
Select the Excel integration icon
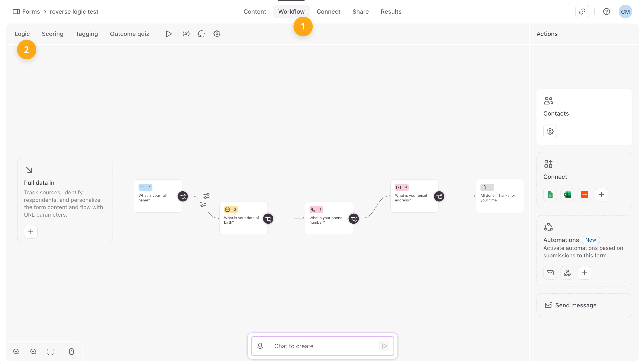567,195
